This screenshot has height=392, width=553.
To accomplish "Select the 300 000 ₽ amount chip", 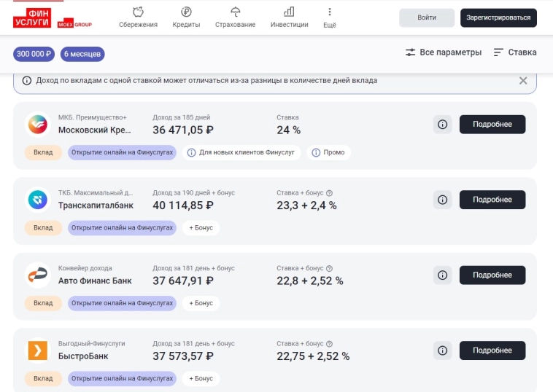I will click(x=34, y=53).
